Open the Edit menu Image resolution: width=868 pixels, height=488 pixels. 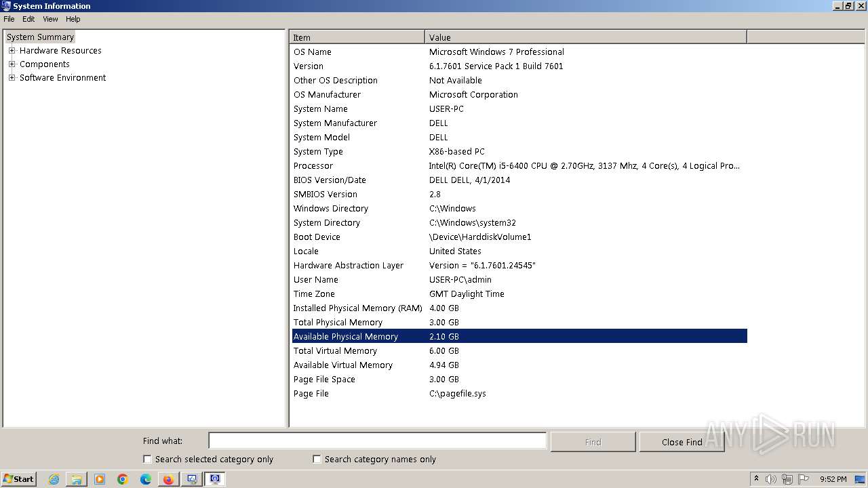(x=28, y=19)
